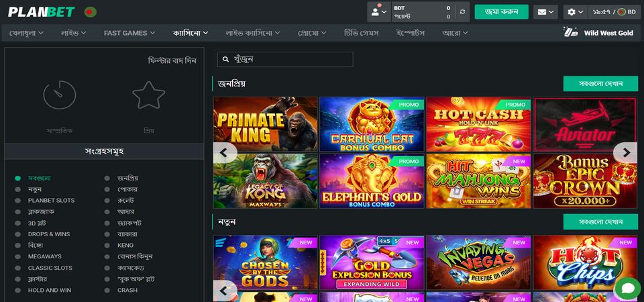Open the messages envelope dropdown

545,12
